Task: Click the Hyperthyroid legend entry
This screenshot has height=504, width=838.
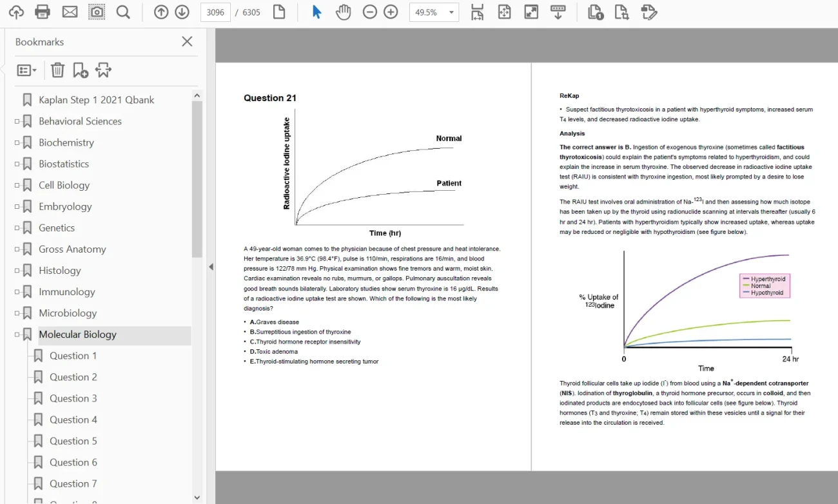Action: 765,279
